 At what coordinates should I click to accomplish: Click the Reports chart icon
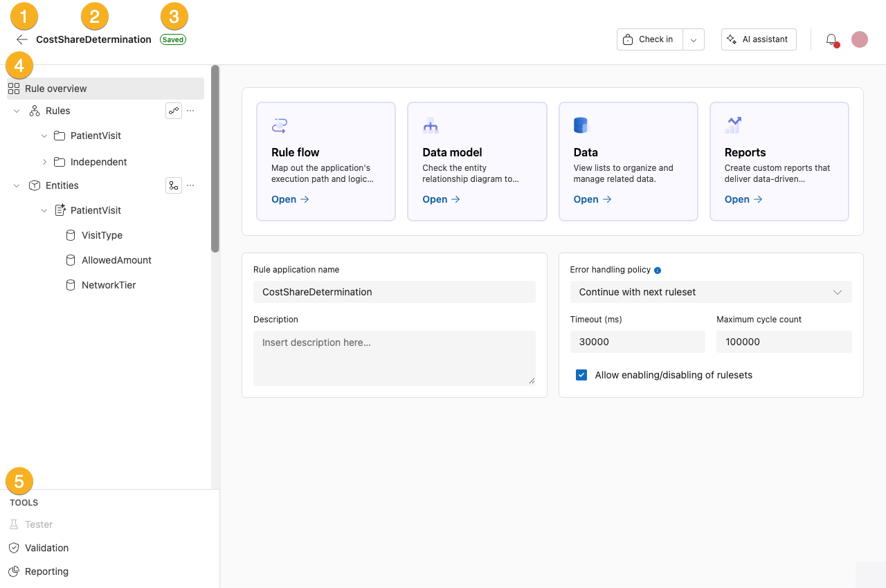pos(732,125)
